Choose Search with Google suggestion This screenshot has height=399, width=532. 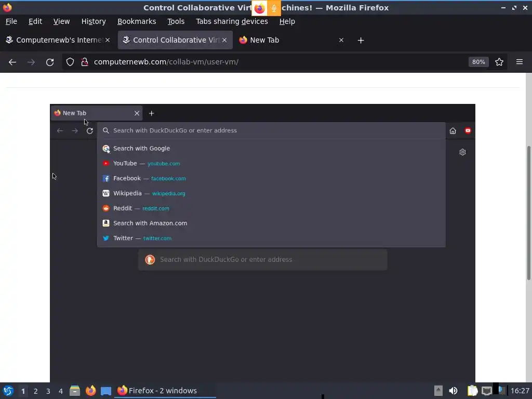click(x=271, y=148)
